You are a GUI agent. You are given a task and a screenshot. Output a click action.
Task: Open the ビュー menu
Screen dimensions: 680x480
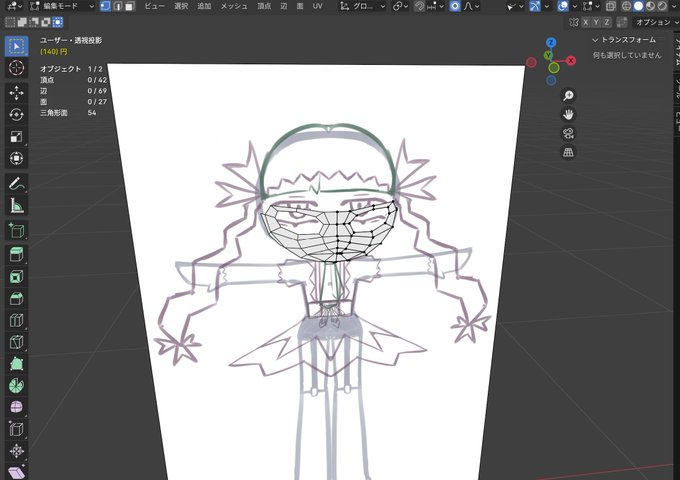154,6
